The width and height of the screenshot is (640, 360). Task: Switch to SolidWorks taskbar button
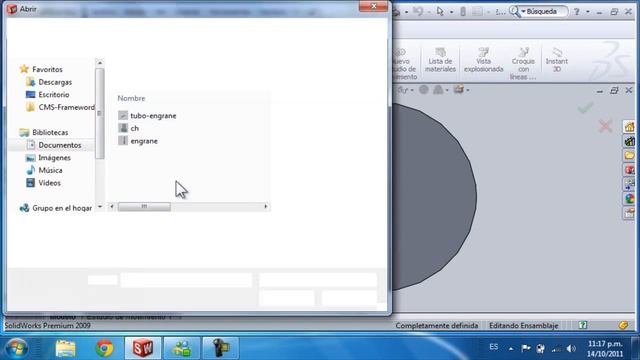click(143, 348)
